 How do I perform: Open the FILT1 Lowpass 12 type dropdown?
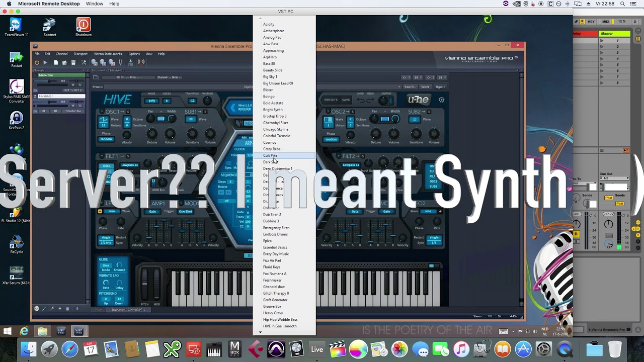coord(129,165)
